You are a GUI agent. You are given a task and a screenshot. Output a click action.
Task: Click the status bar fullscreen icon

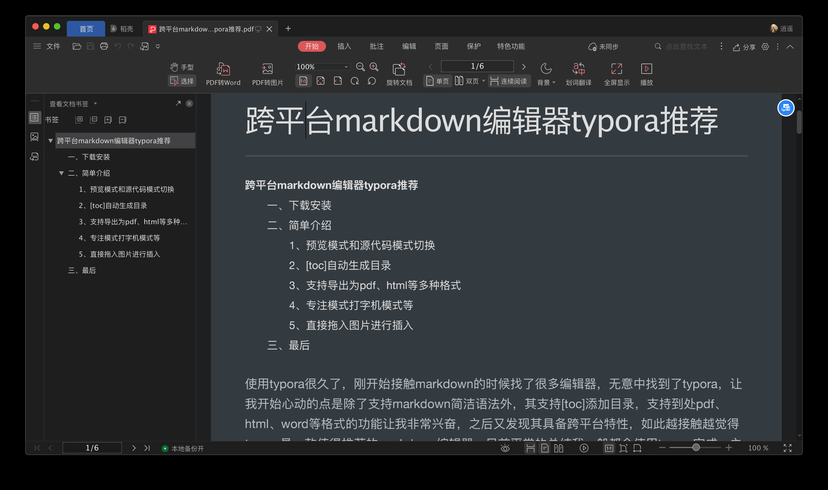point(787,448)
